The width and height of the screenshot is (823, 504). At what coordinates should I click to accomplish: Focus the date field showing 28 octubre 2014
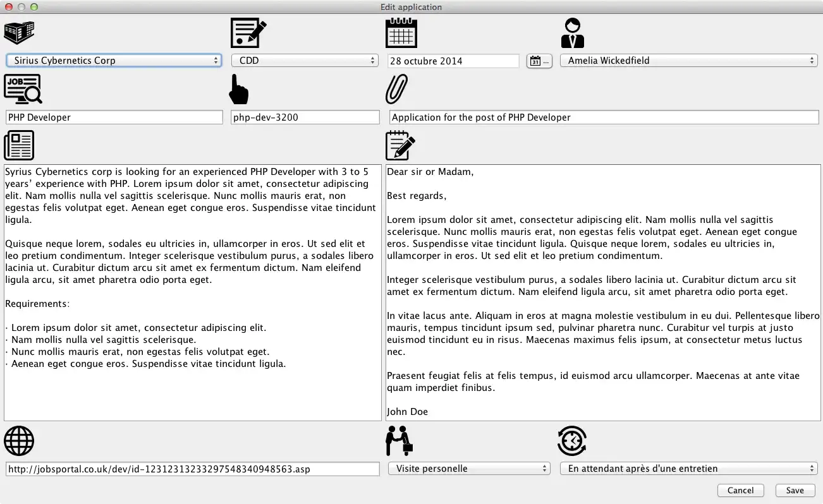point(453,61)
